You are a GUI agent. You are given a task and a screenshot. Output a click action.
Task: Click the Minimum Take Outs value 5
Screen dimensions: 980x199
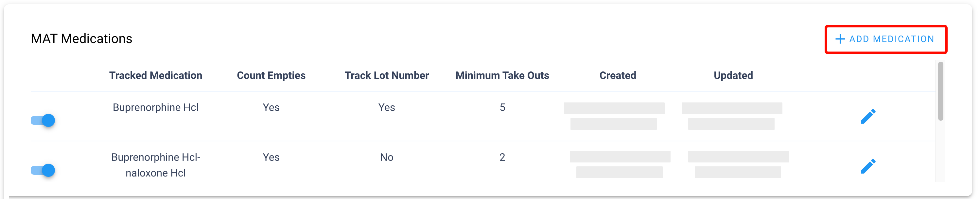click(x=502, y=107)
